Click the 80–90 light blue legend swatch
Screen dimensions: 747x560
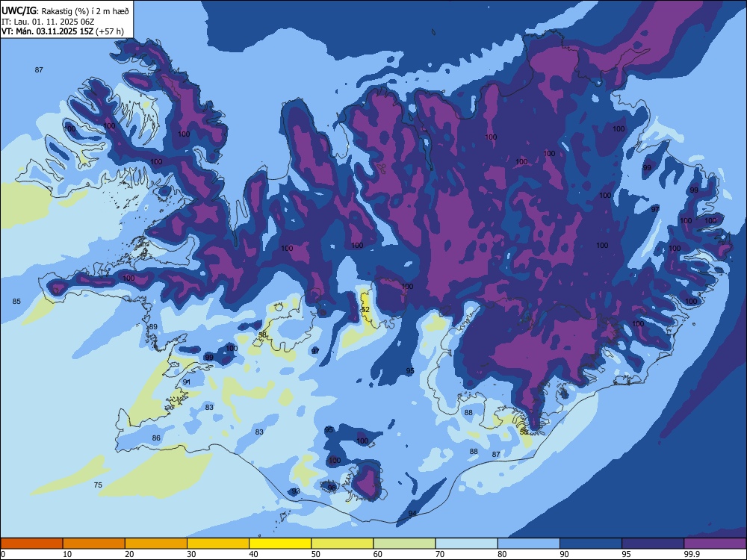pyautogui.click(x=529, y=544)
